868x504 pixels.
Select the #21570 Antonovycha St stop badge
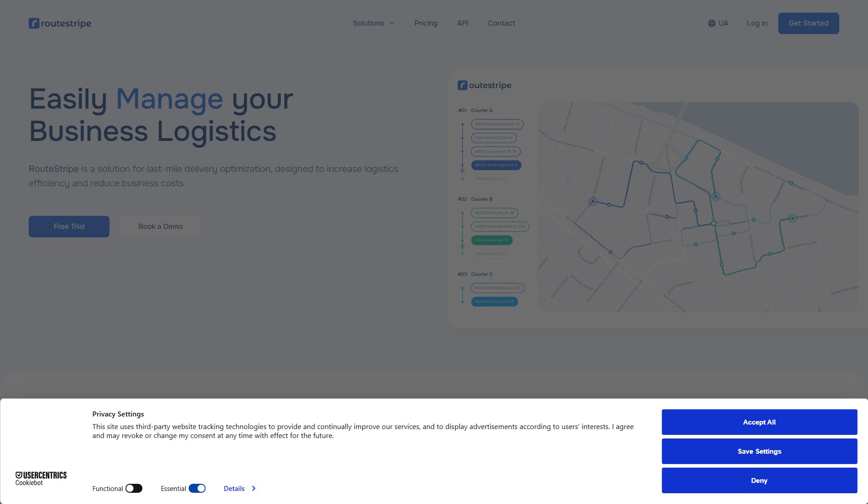click(x=497, y=165)
